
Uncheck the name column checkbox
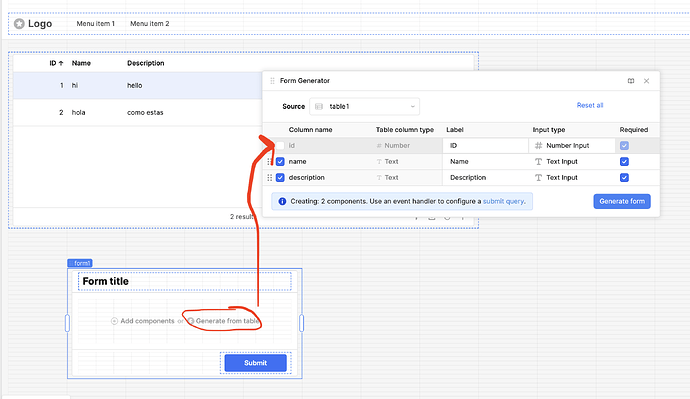pyautogui.click(x=280, y=162)
